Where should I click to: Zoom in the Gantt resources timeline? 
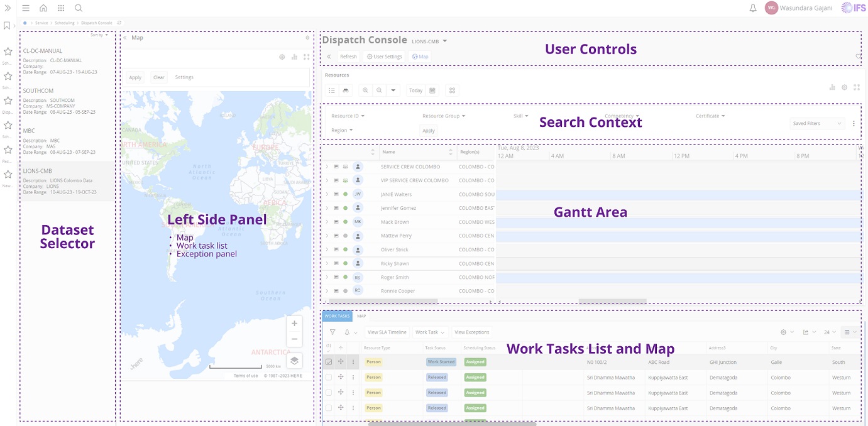coord(365,90)
